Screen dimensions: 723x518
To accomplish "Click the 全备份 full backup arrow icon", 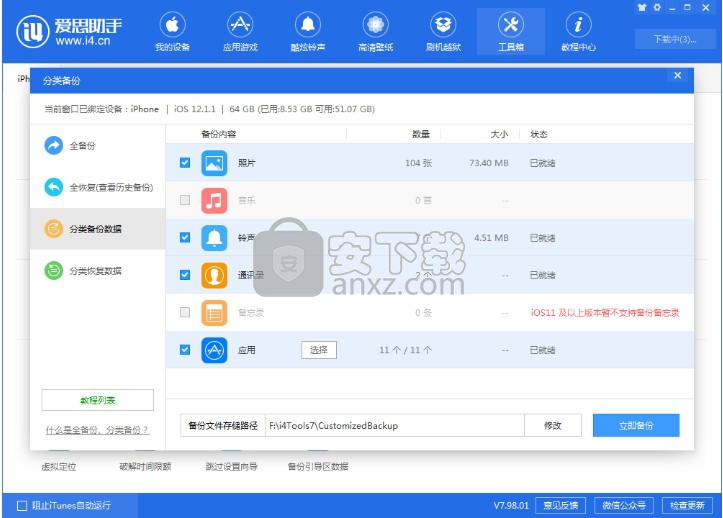I will (53, 146).
